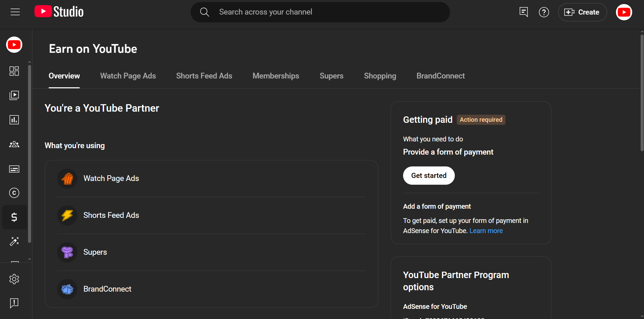The width and height of the screenshot is (644, 319).
Task: Click the Shorts Feed Ads lightning icon
Action: (68, 215)
